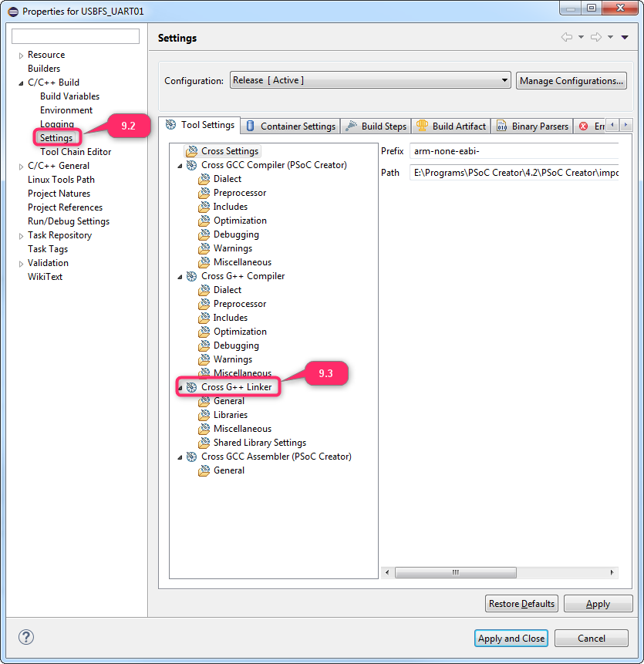Collapse the Cross GCC Assembler node
The width and height of the screenshot is (644, 664).
180,457
